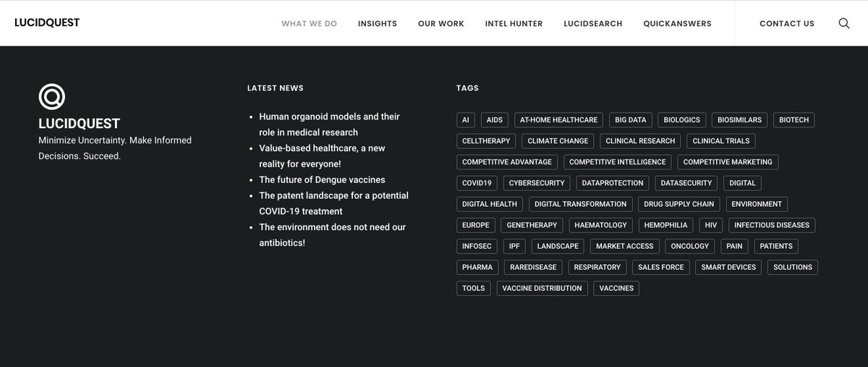This screenshot has width=868, height=367.
Task: Select the Pharma tag
Action: pyautogui.click(x=477, y=267)
